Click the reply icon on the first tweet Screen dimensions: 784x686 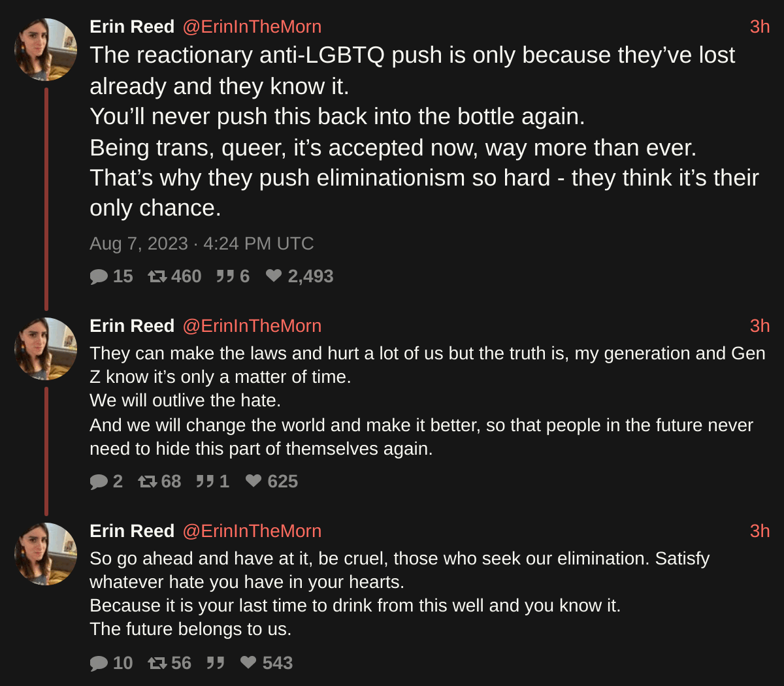pyautogui.click(x=99, y=277)
